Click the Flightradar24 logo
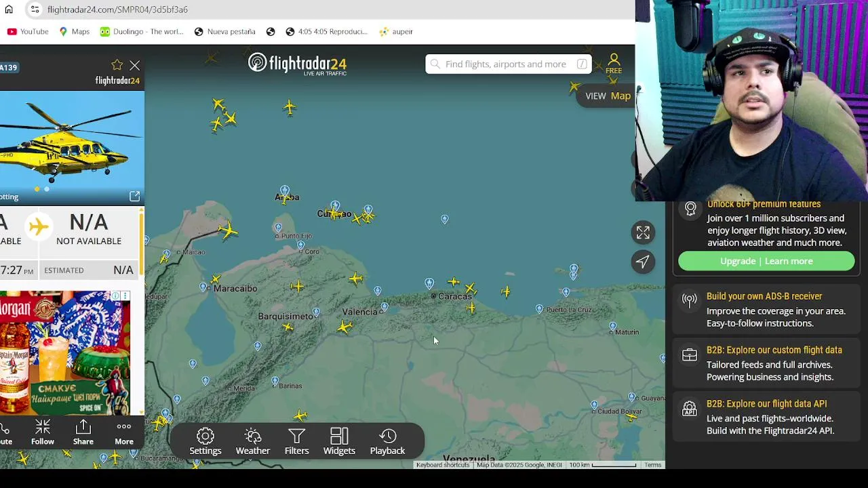The height and width of the screenshot is (488, 868). point(297,64)
